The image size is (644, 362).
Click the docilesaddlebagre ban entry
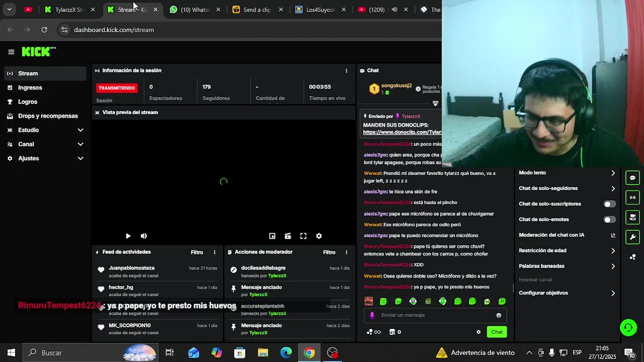(x=290, y=271)
